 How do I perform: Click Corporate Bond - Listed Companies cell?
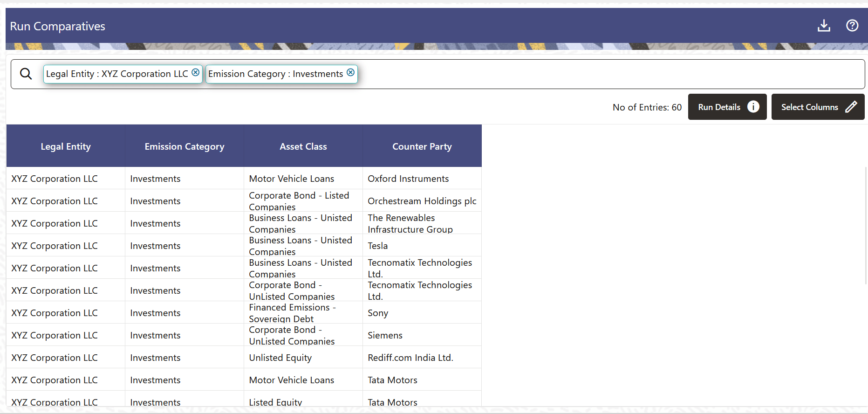point(303,201)
